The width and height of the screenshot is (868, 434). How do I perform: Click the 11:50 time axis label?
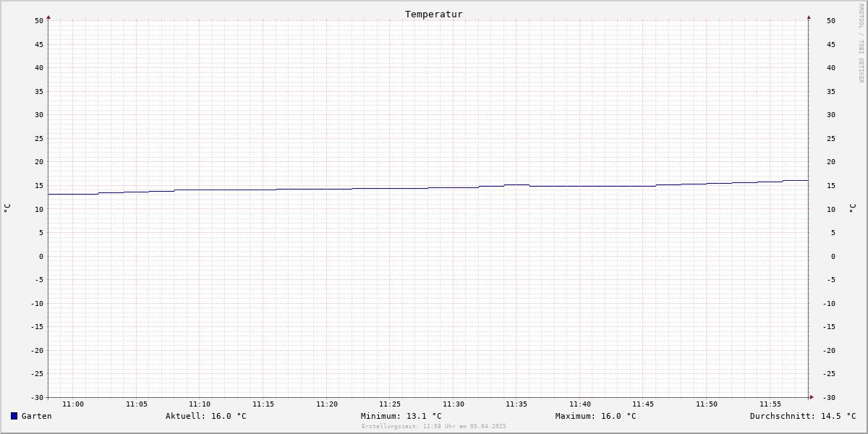pos(707,404)
